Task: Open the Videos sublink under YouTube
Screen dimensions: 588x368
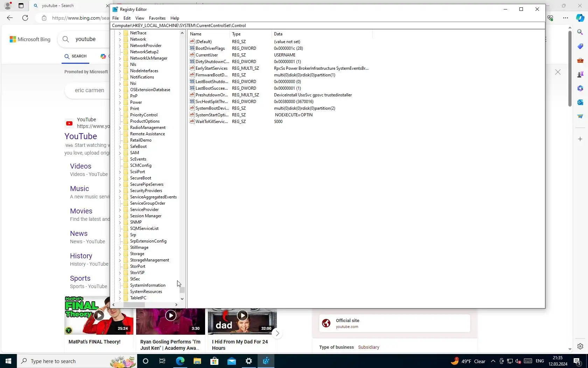Action: (x=80, y=166)
